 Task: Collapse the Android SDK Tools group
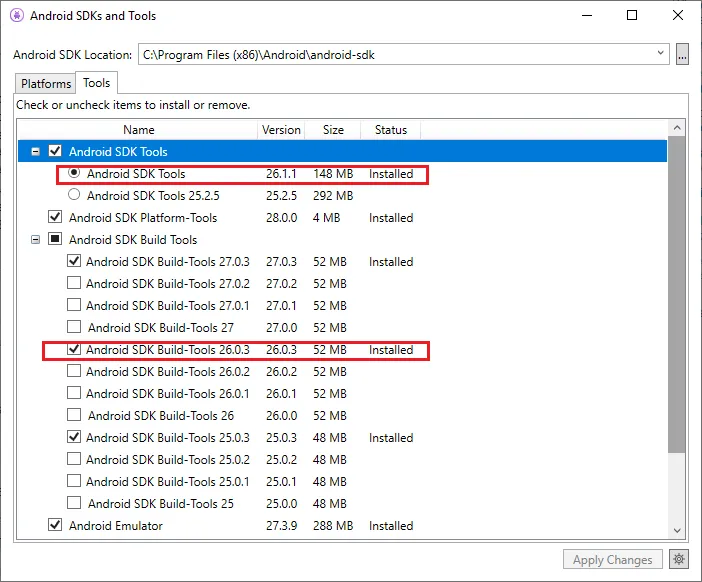[35, 152]
